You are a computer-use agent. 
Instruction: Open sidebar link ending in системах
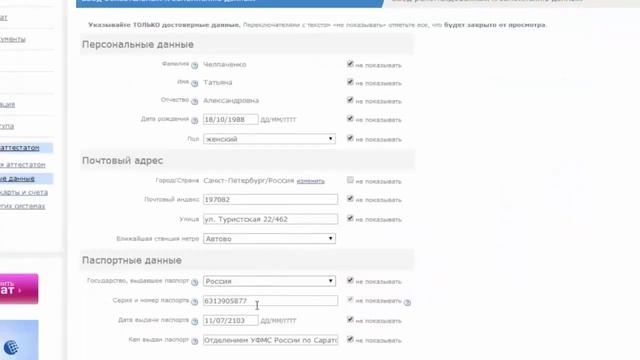(22, 206)
